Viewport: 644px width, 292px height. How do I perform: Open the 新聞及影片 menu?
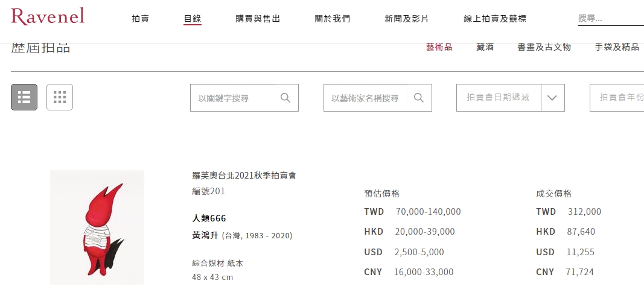(x=406, y=19)
